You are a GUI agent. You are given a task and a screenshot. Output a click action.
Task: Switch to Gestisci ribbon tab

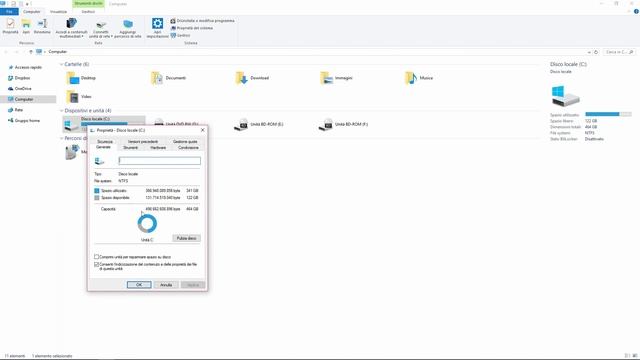(x=88, y=12)
